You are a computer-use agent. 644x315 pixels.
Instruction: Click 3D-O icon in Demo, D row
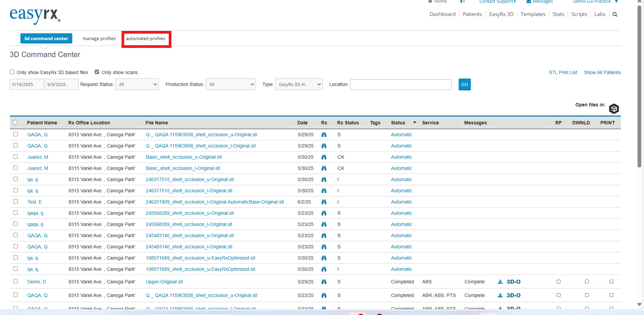coord(513,282)
